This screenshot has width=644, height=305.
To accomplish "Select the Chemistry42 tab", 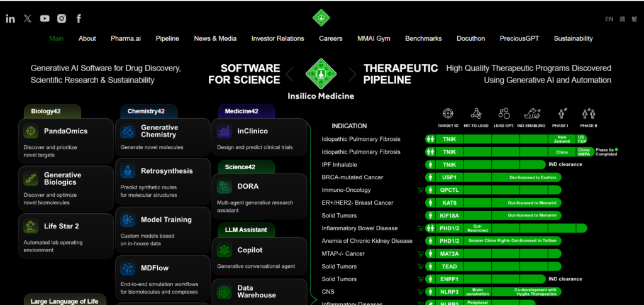I will coord(149,111).
